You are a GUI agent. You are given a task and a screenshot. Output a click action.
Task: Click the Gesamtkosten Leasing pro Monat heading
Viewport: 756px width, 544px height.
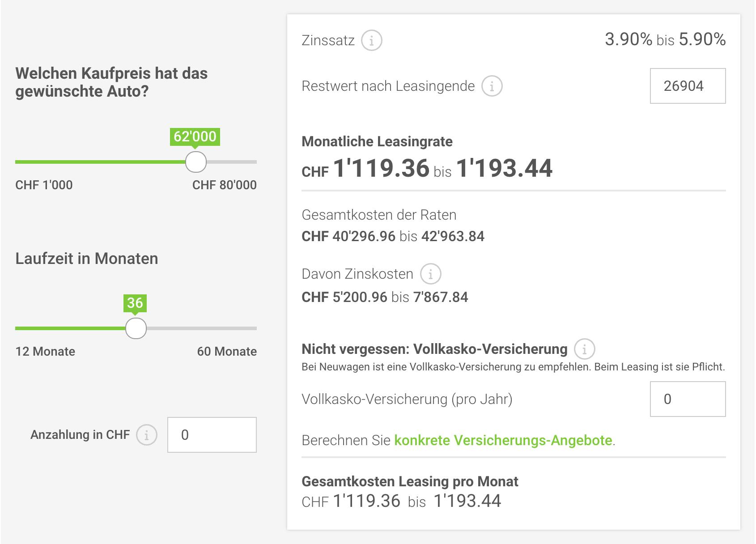pos(410,482)
